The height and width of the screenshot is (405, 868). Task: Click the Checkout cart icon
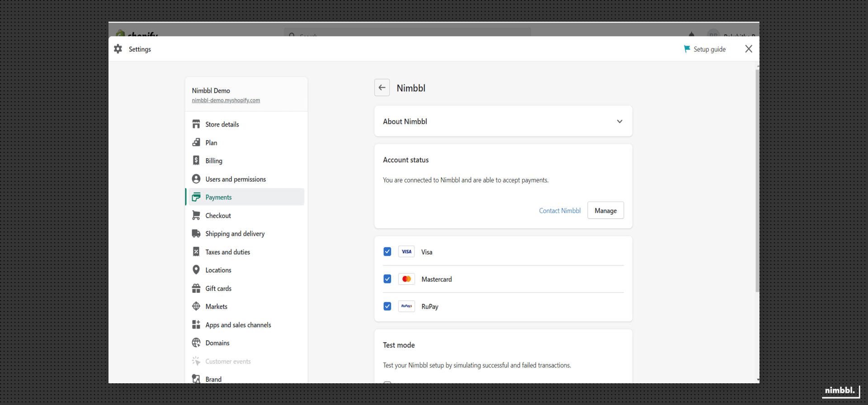click(196, 216)
